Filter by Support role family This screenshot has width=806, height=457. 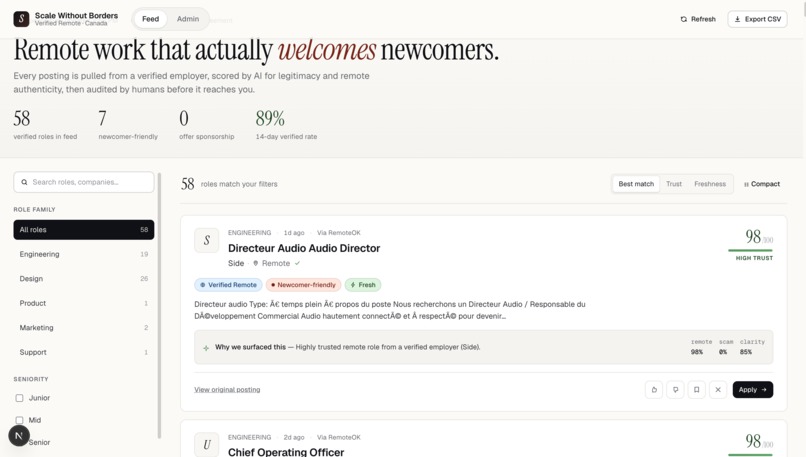point(84,352)
